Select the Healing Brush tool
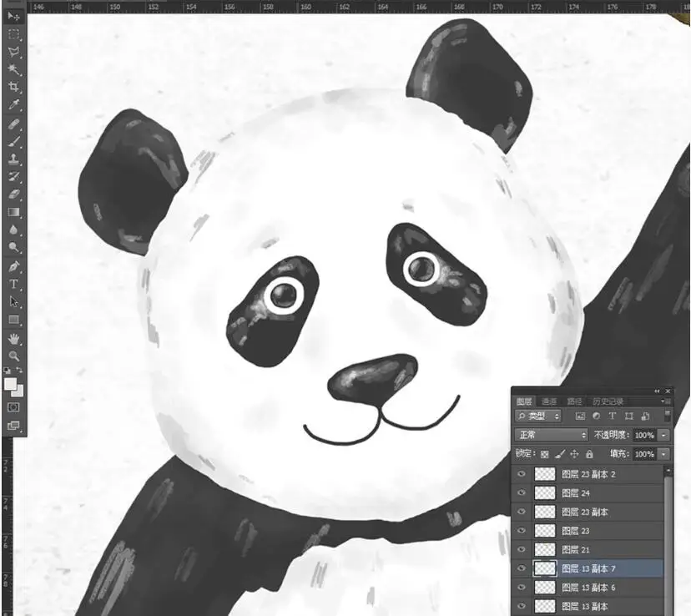The height and width of the screenshot is (616, 691). pos(13,124)
